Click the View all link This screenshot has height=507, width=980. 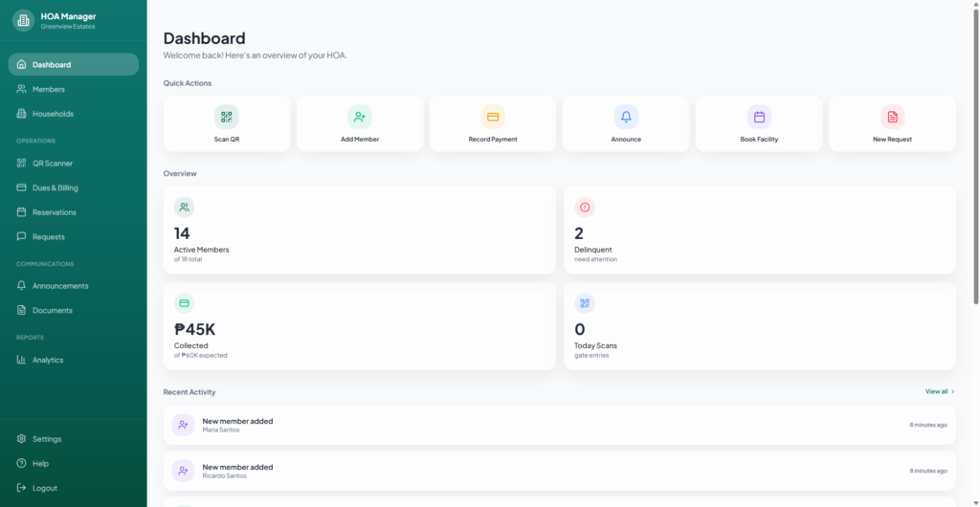point(939,391)
